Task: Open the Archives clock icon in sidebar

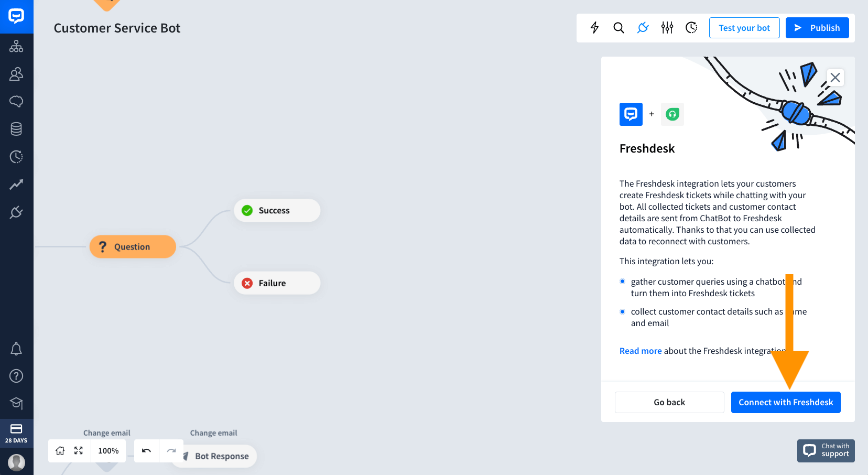Action: pos(16,157)
